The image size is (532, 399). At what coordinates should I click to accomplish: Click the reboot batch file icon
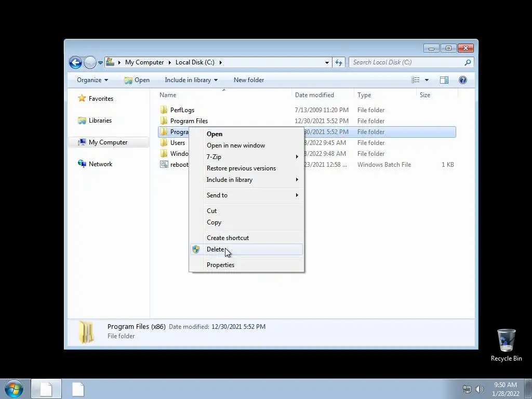[x=164, y=165]
